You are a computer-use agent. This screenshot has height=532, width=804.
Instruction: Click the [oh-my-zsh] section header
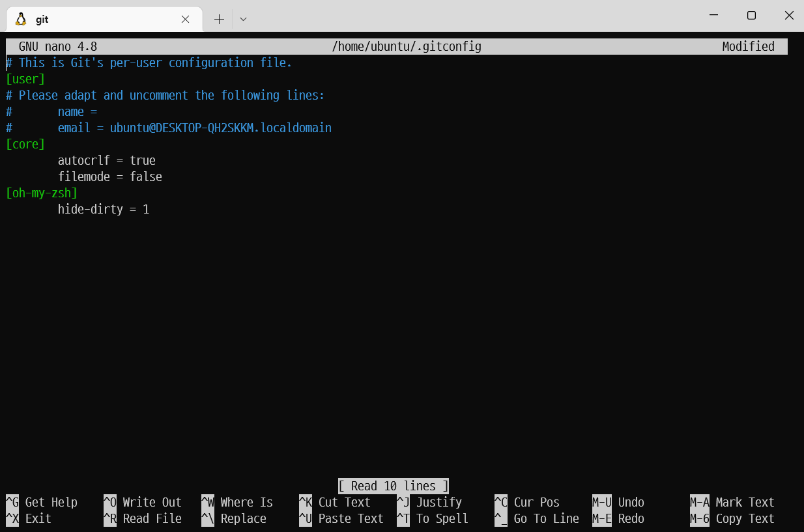click(x=42, y=193)
